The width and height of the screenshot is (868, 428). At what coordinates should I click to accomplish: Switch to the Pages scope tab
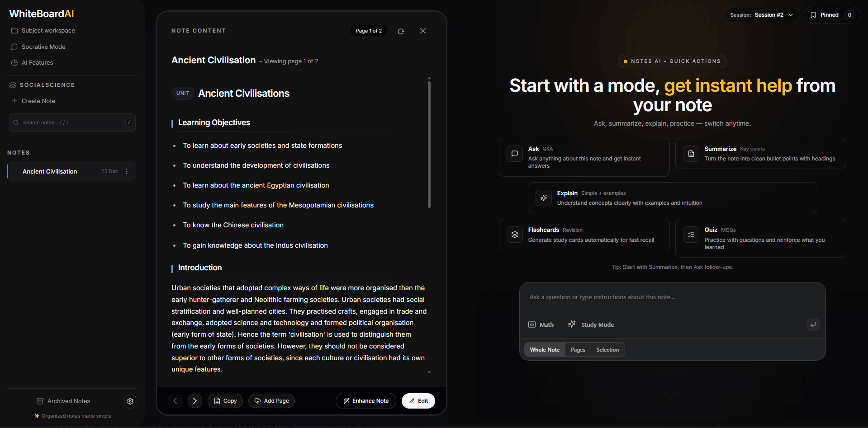pos(578,349)
